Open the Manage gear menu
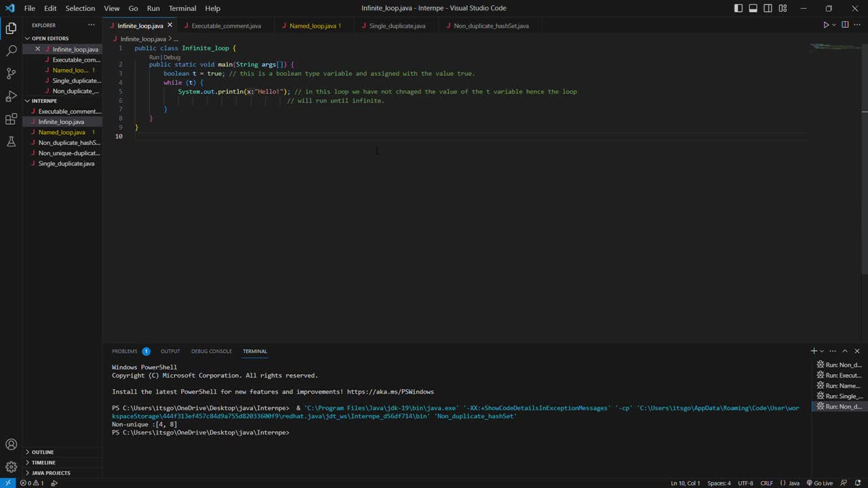This screenshot has height=488, width=868. click(x=11, y=467)
